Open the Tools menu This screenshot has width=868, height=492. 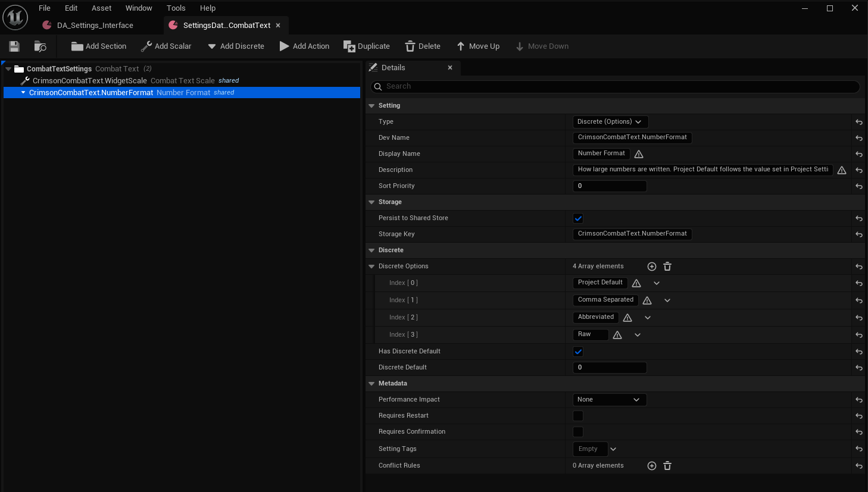click(176, 8)
